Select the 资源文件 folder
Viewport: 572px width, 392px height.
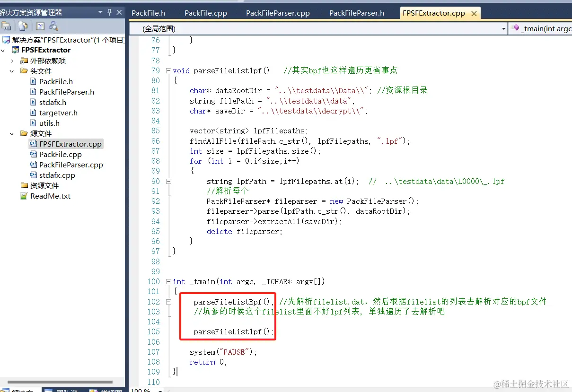(44, 186)
